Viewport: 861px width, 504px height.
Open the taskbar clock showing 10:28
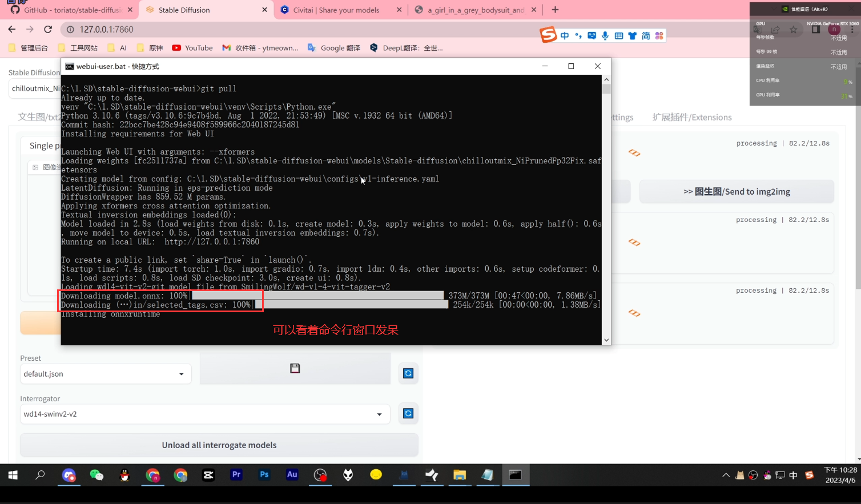840,475
